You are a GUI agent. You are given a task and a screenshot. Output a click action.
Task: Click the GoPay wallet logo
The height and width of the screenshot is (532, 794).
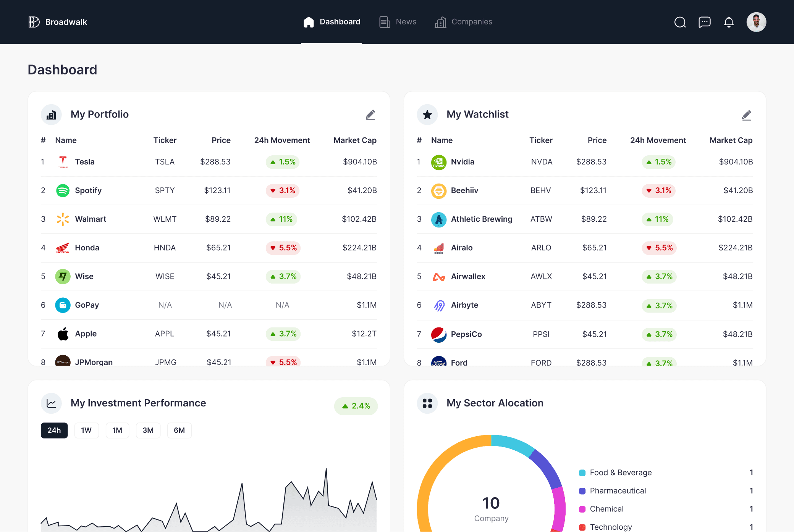63,305
